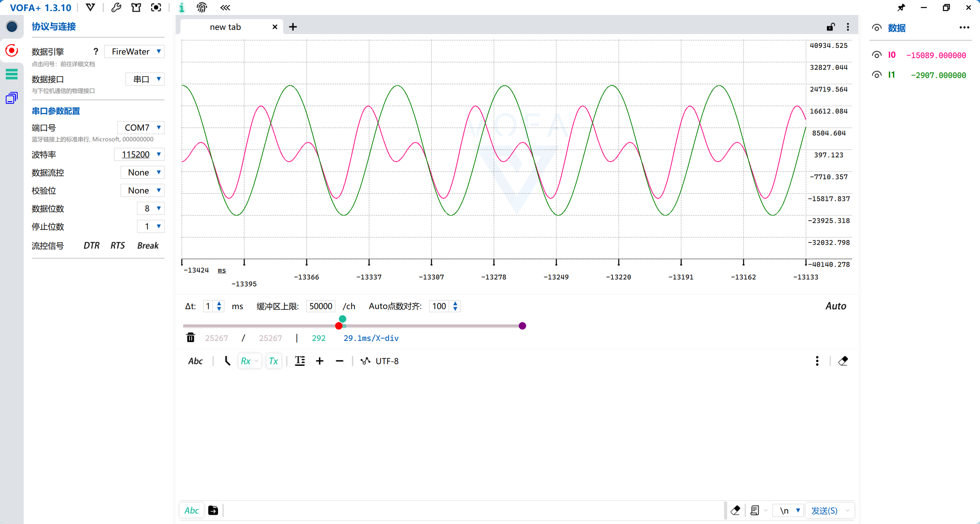Click the waveform encoding icon beside UTF-8
Viewport: 980px width, 524px height.
click(x=366, y=361)
